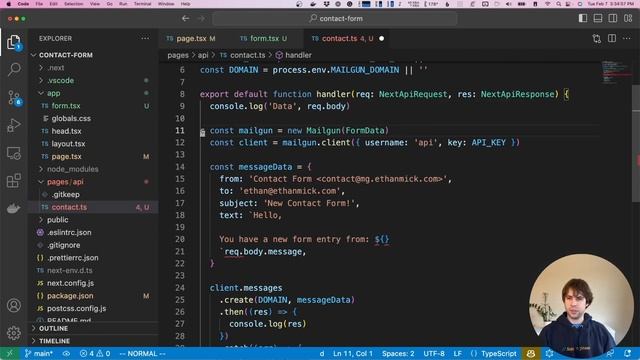This screenshot has width=640, height=360.
Task: Change end of line via LF
Action: (458, 353)
